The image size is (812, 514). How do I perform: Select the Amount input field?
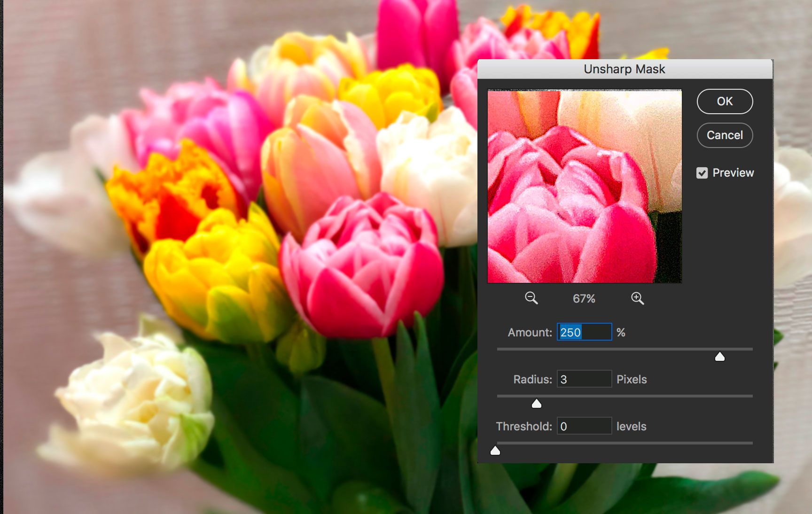click(584, 332)
